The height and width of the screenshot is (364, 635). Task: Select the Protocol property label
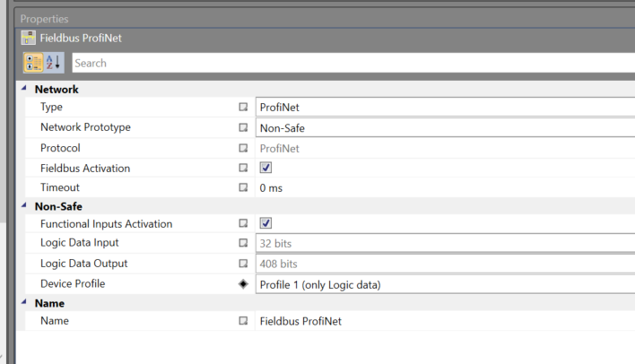pos(60,148)
